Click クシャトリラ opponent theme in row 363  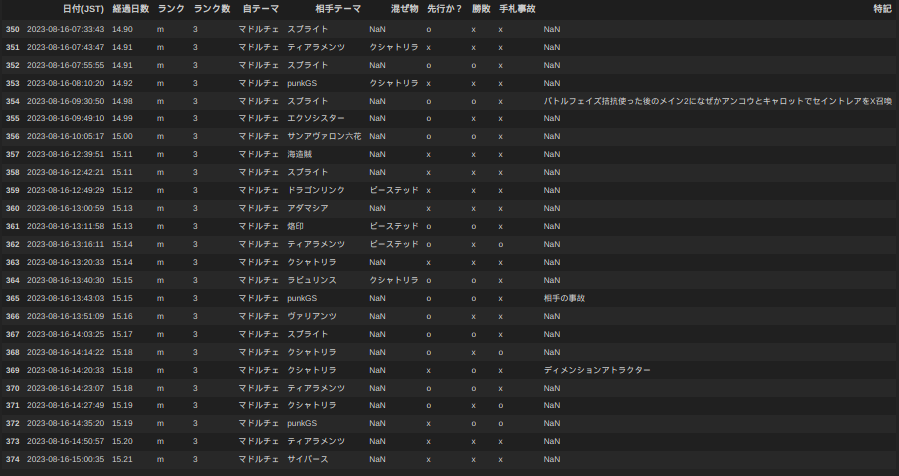pyautogui.click(x=312, y=262)
